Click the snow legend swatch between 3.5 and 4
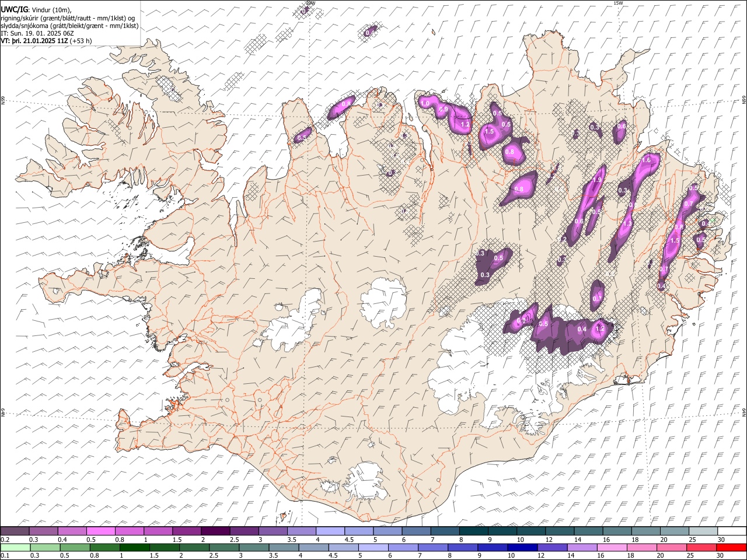This screenshot has width=747, height=560. 301,531
